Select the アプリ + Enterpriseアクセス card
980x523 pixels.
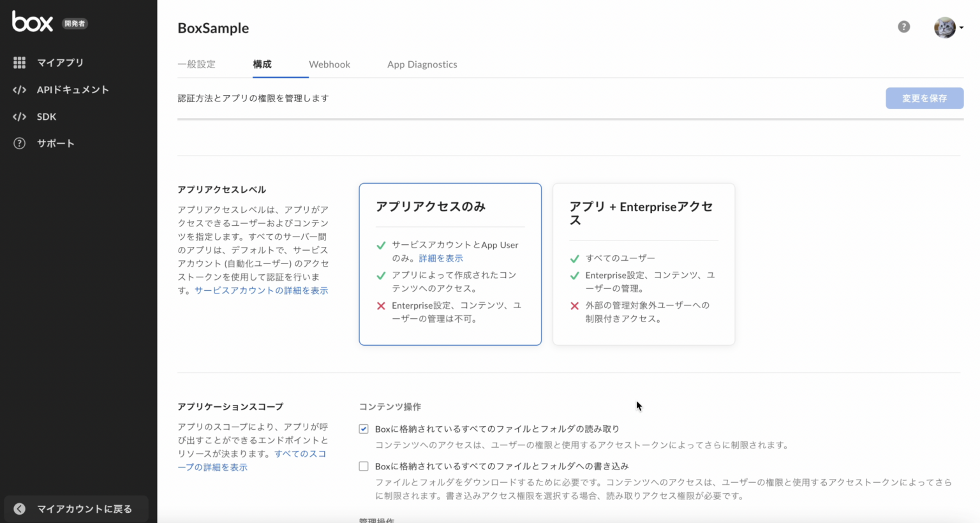point(643,264)
